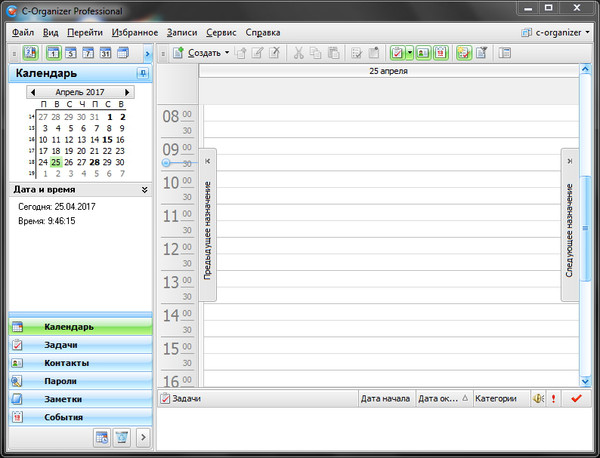
Task: Toggle the tasks display button in toolbar
Action: (396, 52)
